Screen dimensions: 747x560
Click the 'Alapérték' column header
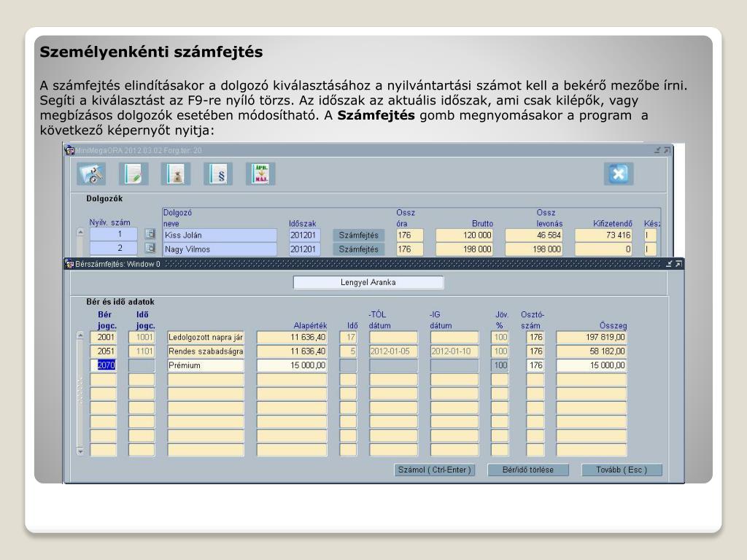[310, 326]
